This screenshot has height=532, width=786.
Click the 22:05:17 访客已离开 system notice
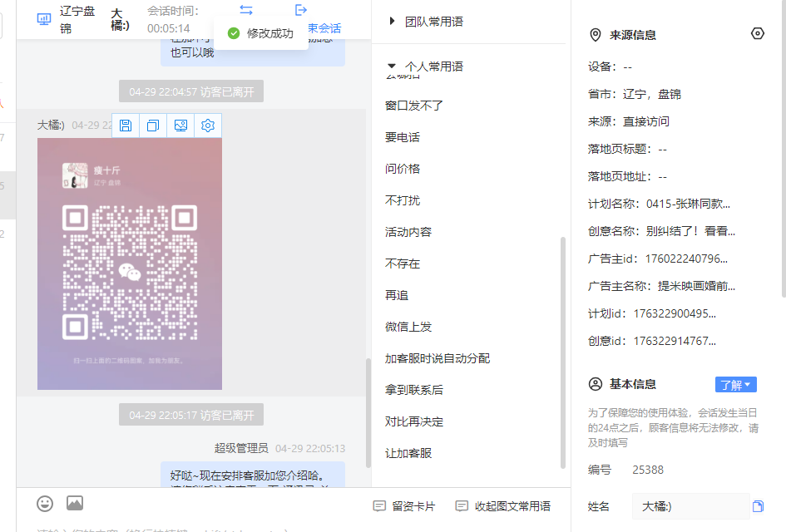tap(191, 415)
